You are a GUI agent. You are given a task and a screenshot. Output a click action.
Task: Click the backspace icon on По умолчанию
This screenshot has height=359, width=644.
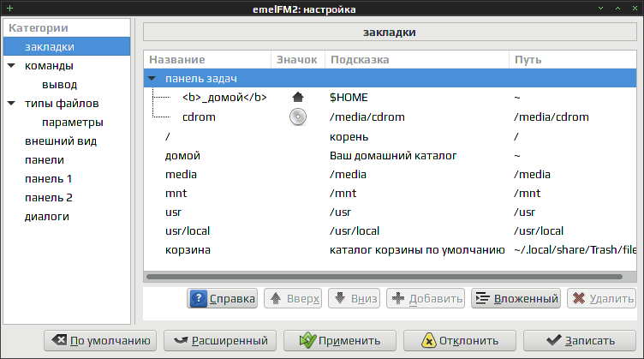[59, 339]
